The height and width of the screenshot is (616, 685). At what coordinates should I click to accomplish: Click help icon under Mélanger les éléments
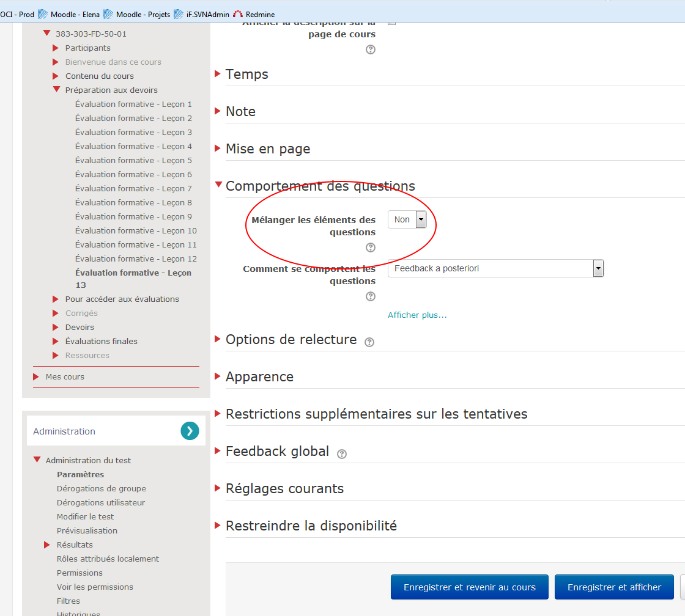click(x=370, y=248)
